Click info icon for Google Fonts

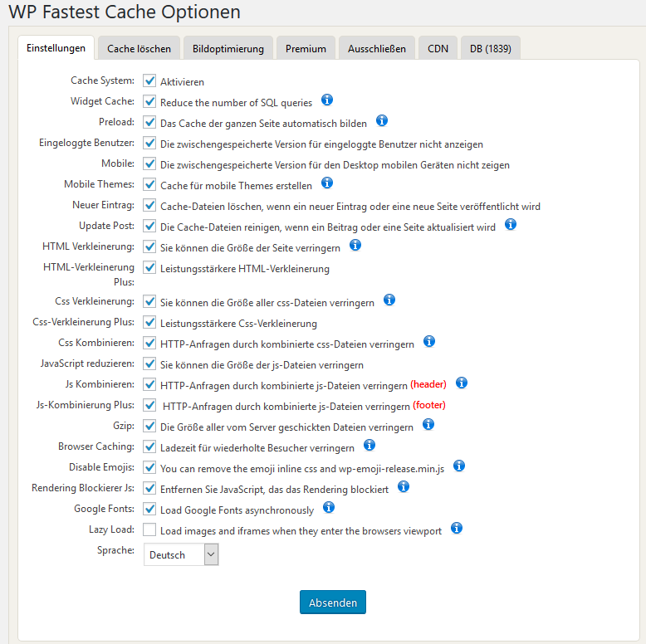pos(328,507)
